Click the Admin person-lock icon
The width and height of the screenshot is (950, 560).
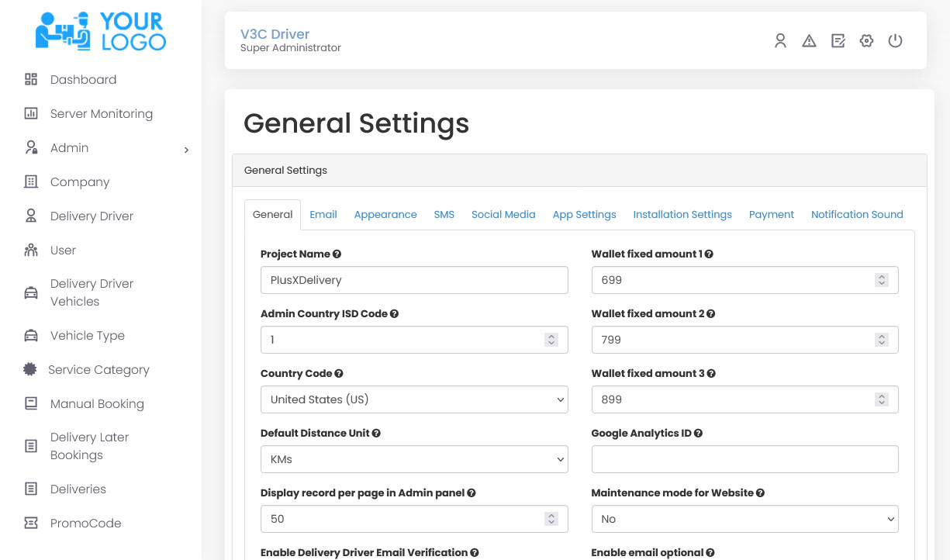pyautogui.click(x=31, y=147)
